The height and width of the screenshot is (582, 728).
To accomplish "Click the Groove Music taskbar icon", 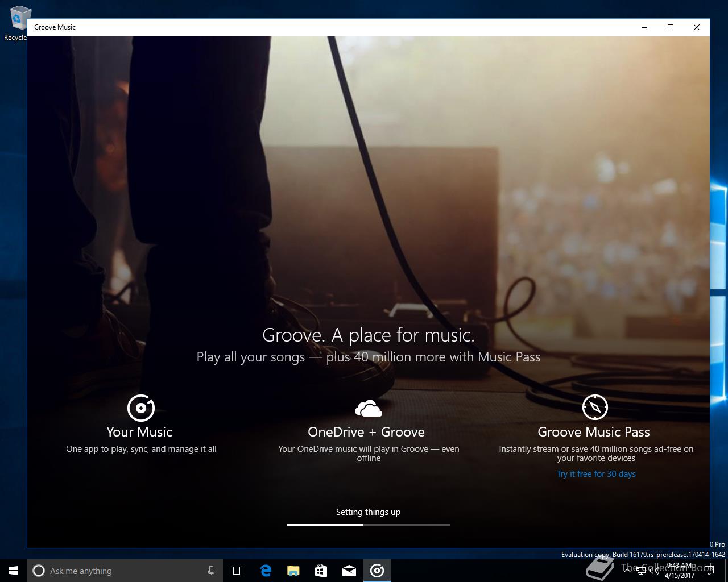I will pyautogui.click(x=377, y=571).
